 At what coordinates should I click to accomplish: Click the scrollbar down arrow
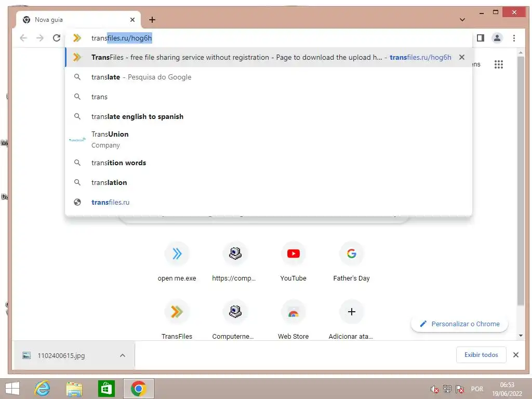pos(521,336)
